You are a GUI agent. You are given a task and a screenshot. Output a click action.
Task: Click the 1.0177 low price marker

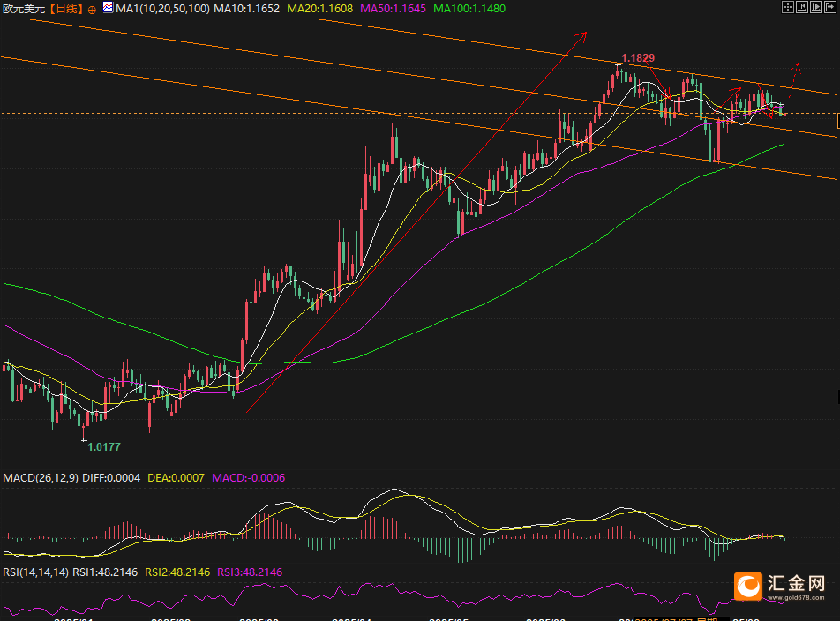point(104,446)
